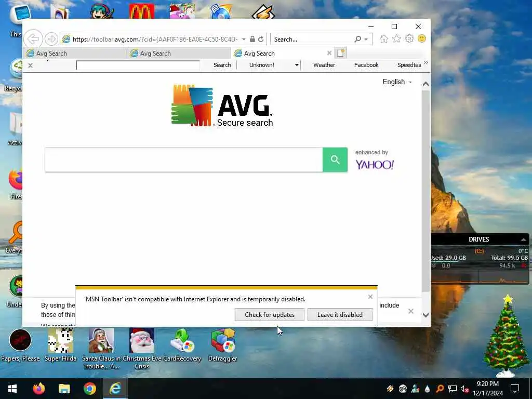Viewport: 532px width, 399px height.
Task: Open the Windows Start menu
Action: [12, 389]
